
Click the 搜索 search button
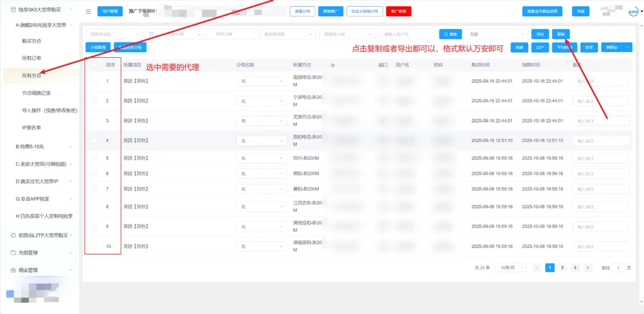(x=450, y=34)
